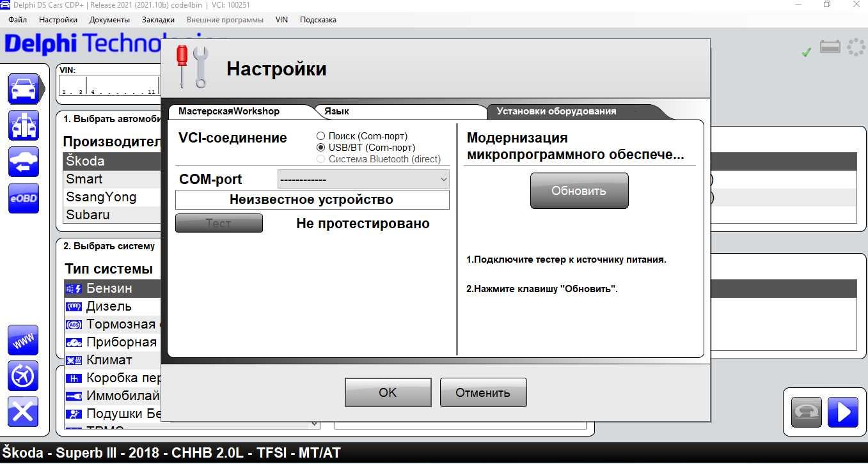Click the Неизвестное устройство field
This screenshot has height=464, width=868.
coord(312,199)
